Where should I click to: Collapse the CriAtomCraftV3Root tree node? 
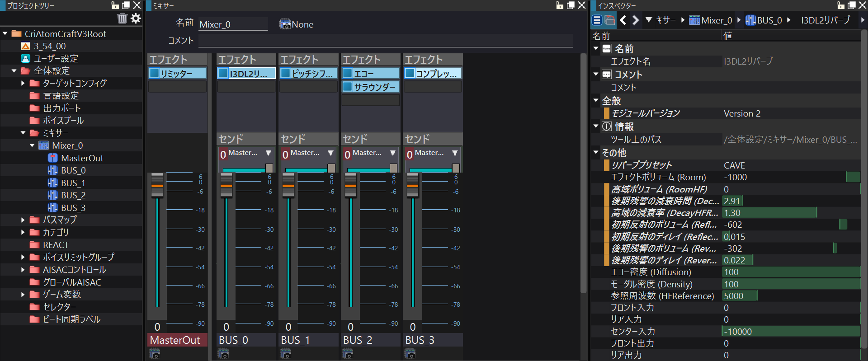[5, 33]
